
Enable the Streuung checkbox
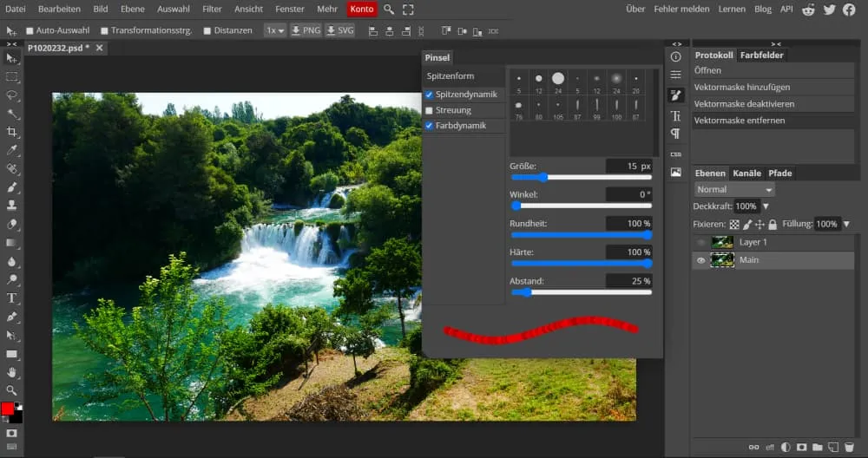point(429,110)
